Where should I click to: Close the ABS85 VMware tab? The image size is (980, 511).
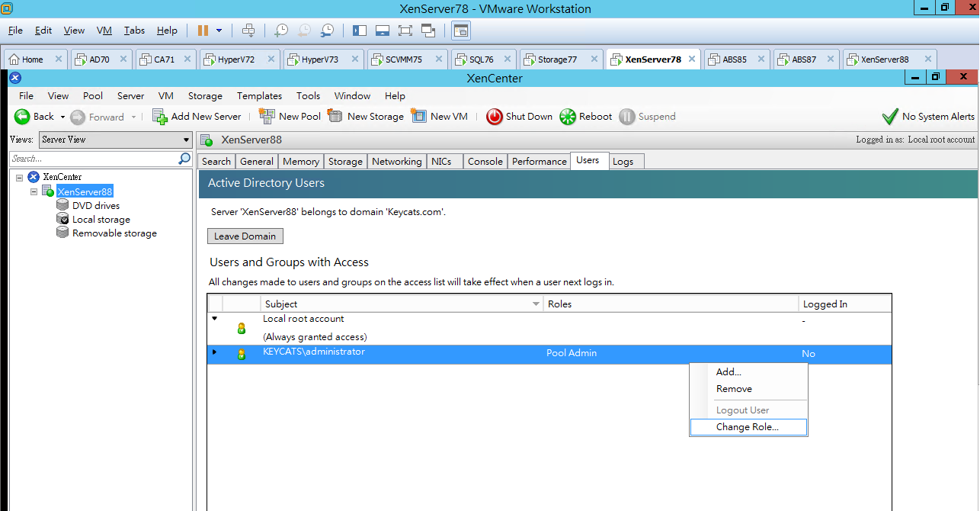761,59
